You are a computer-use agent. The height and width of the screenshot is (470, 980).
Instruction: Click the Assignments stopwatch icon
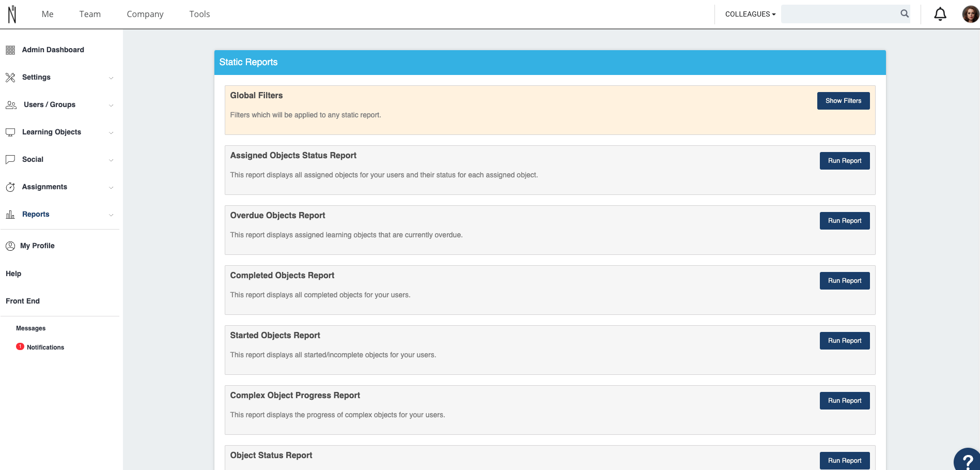[10, 187]
